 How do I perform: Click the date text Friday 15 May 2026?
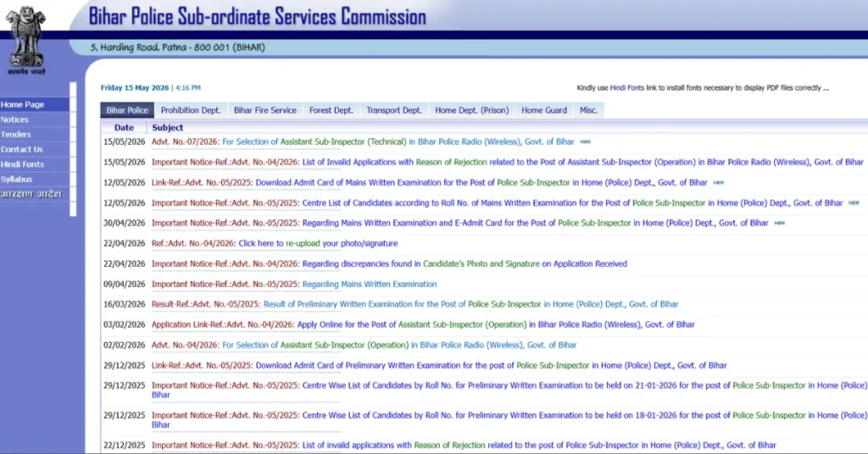[135, 88]
